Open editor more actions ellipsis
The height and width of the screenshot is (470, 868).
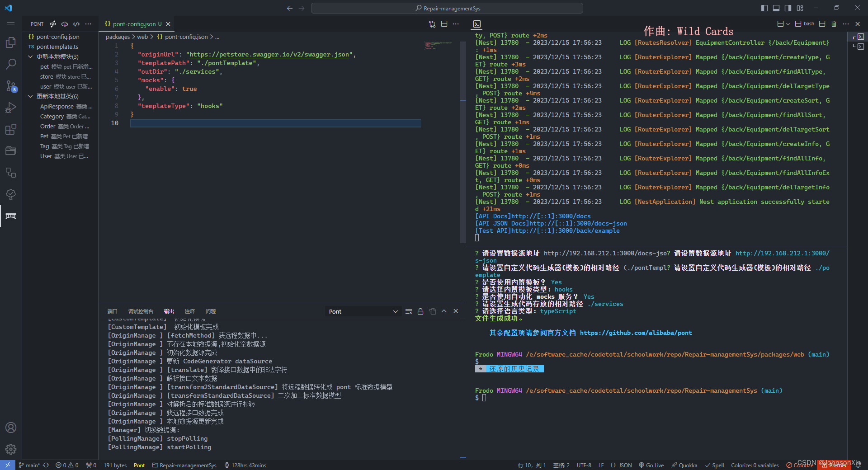point(456,24)
